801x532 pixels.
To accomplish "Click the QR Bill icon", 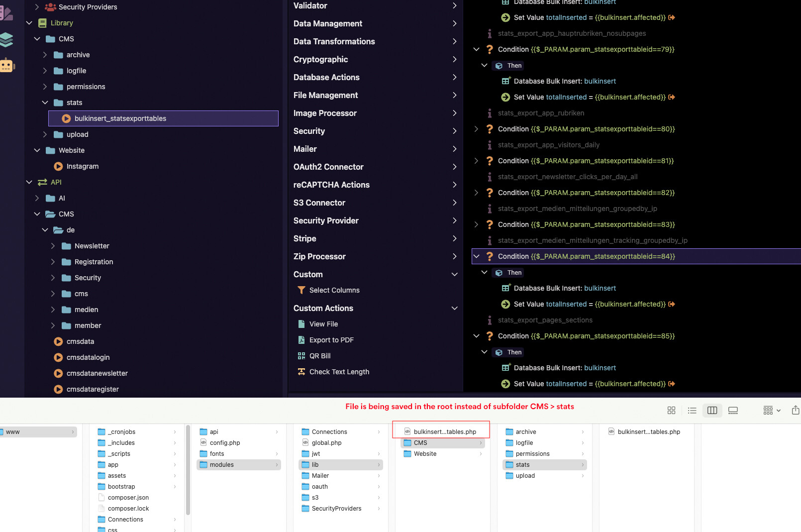I will [x=301, y=356].
